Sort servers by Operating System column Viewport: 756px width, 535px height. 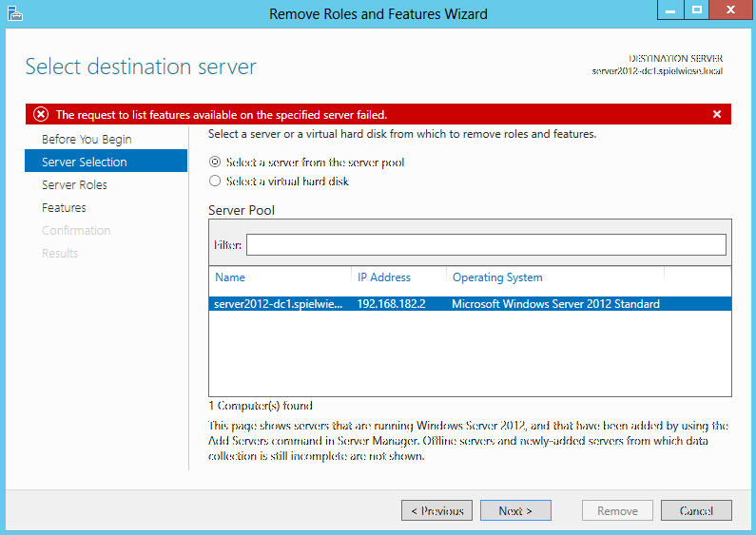tap(497, 277)
